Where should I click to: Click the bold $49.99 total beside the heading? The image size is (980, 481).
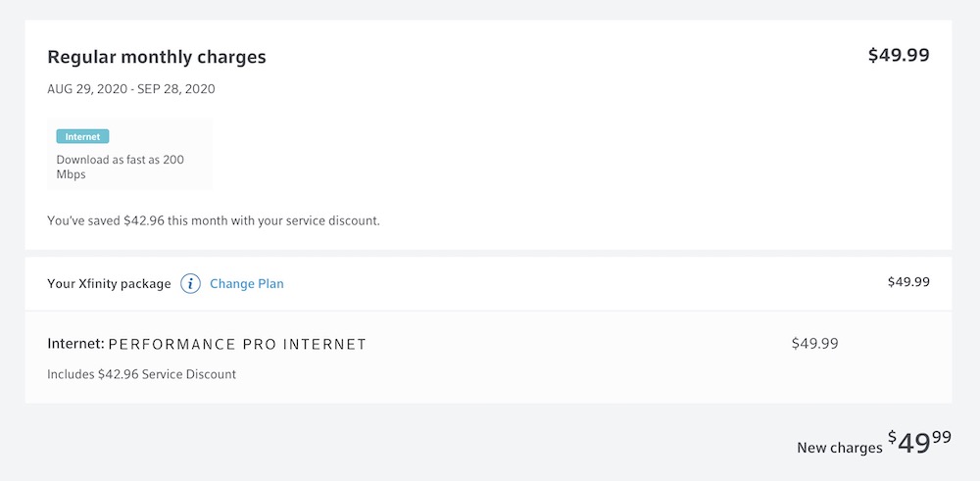[899, 56]
